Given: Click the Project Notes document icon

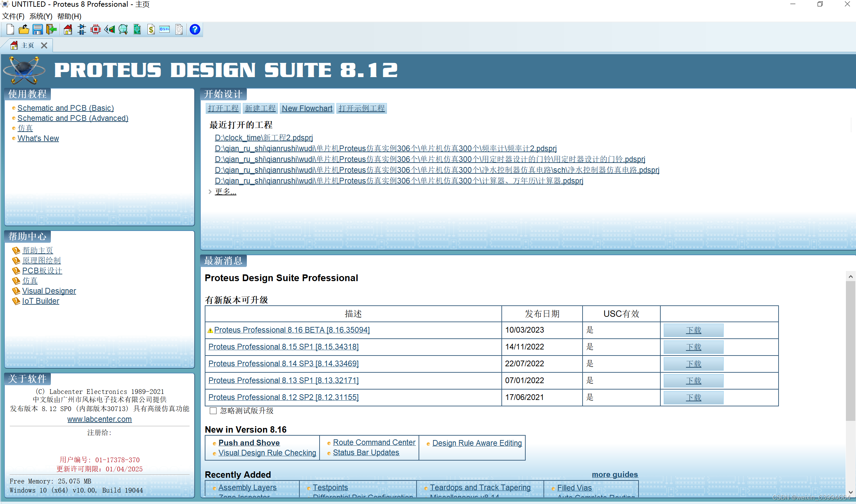Looking at the screenshot, I should 179,30.
